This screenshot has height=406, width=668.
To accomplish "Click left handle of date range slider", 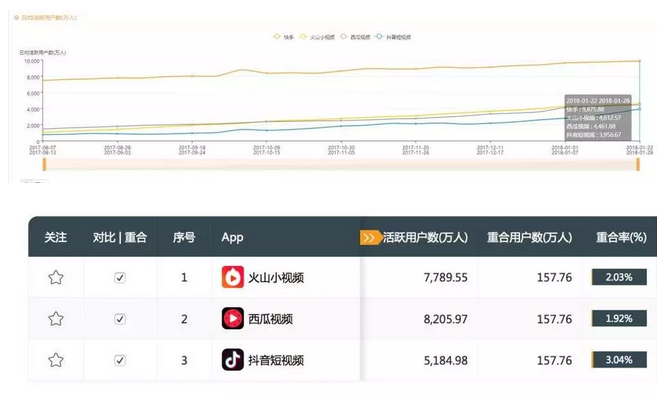I will tap(42, 162).
